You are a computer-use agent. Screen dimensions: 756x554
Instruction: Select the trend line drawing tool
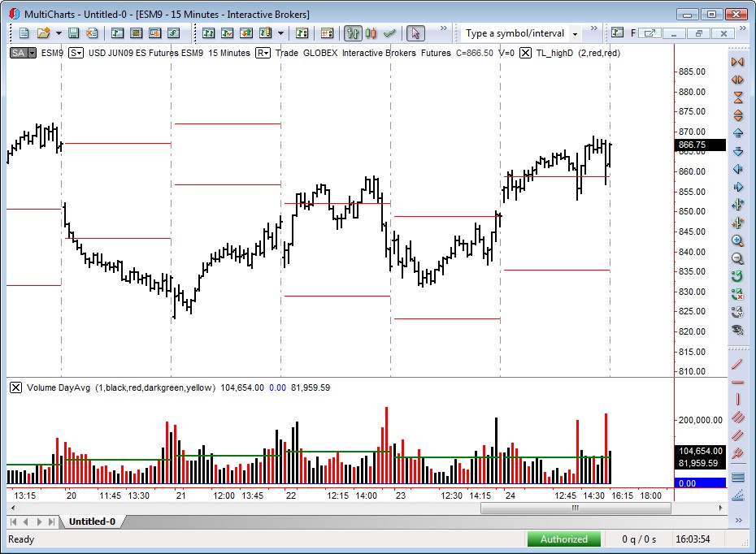pyautogui.click(x=737, y=364)
